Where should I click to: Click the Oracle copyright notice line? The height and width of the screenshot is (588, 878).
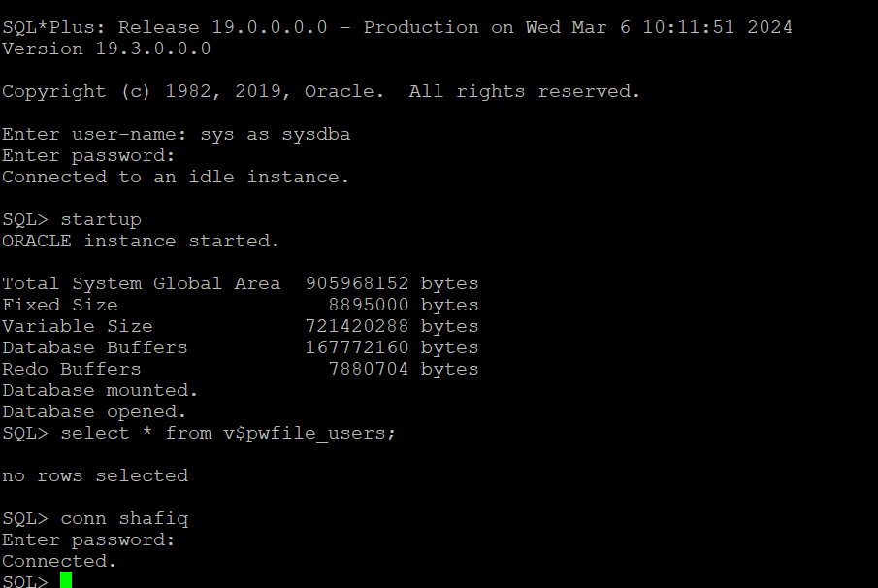[321, 91]
